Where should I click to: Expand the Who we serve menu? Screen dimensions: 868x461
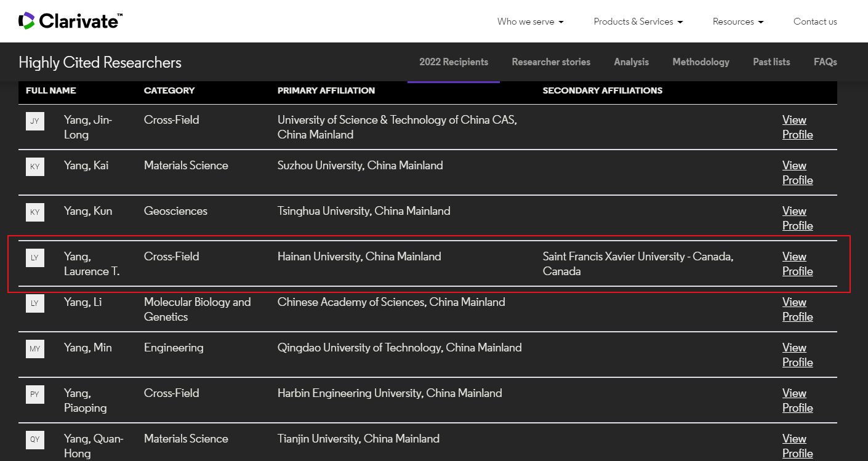coord(530,22)
